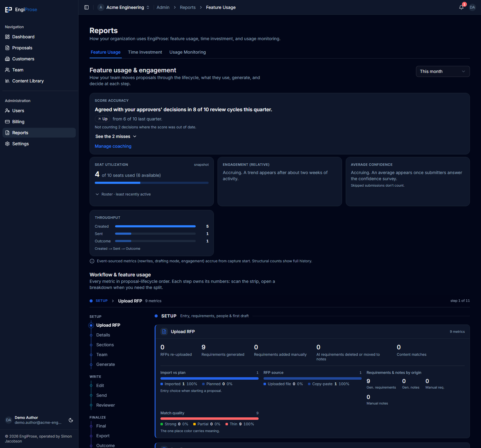Open Dashboard in navigation
Screen dimensions: 481x448
point(39,37)
